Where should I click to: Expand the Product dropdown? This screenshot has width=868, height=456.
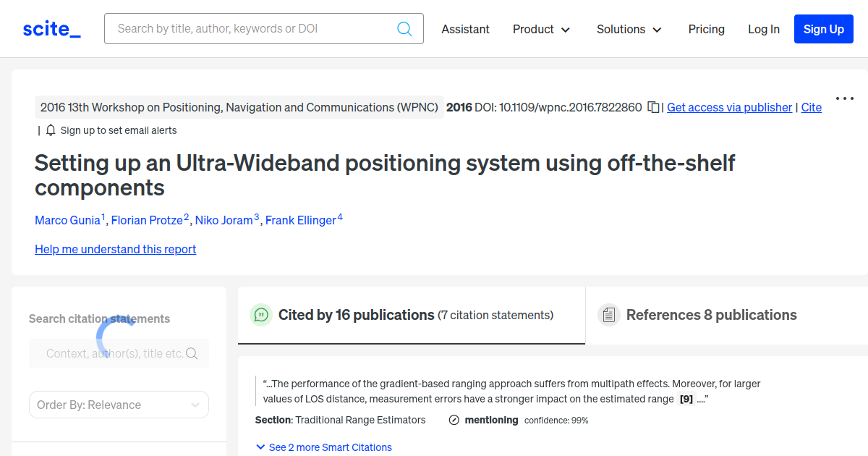click(x=541, y=30)
